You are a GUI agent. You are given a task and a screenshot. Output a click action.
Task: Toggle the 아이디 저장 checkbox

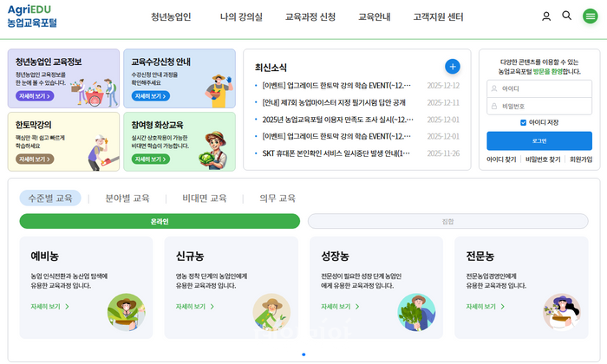pyautogui.click(x=523, y=122)
